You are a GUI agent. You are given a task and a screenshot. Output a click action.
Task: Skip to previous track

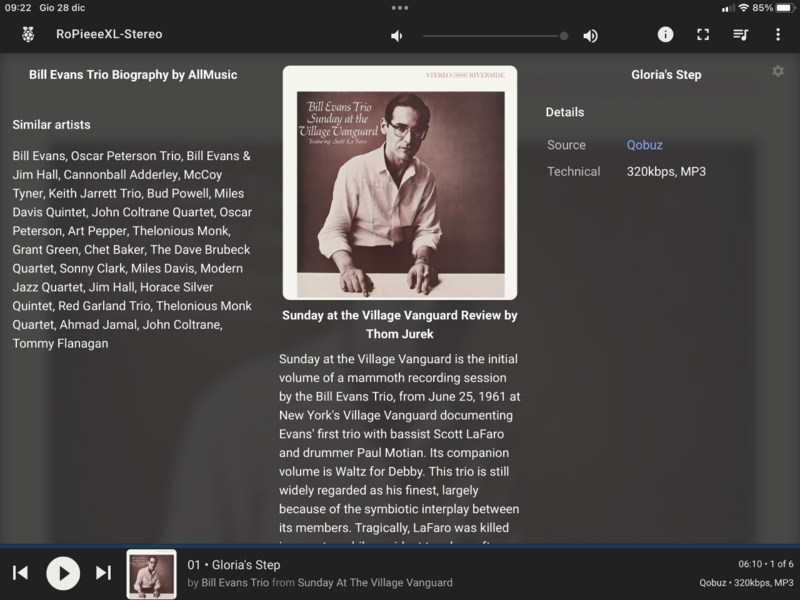pos(20,573)
